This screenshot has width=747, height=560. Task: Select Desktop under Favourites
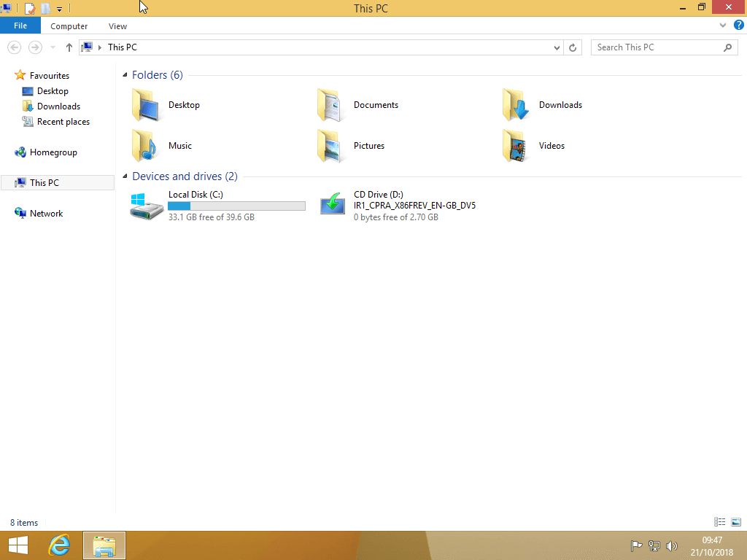(53, 91)
